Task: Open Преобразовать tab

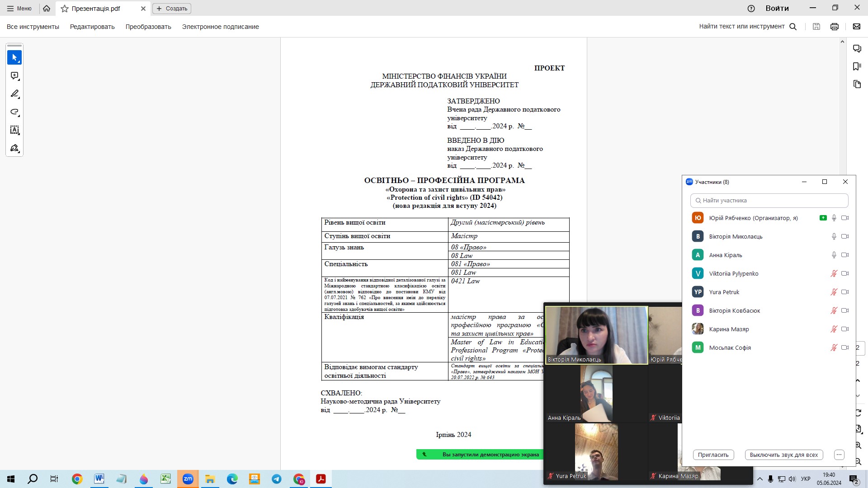Action: (148, 27)
